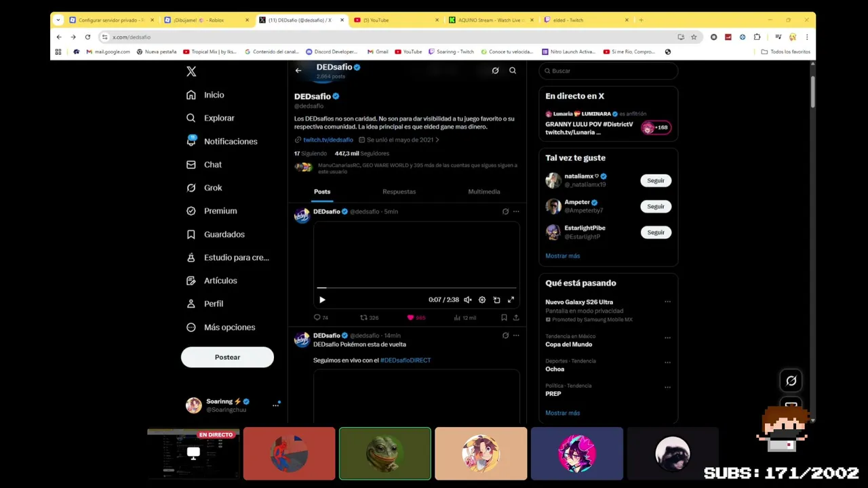
Task: Open options for Ochoa trend
Action: [x=667, y=362]
